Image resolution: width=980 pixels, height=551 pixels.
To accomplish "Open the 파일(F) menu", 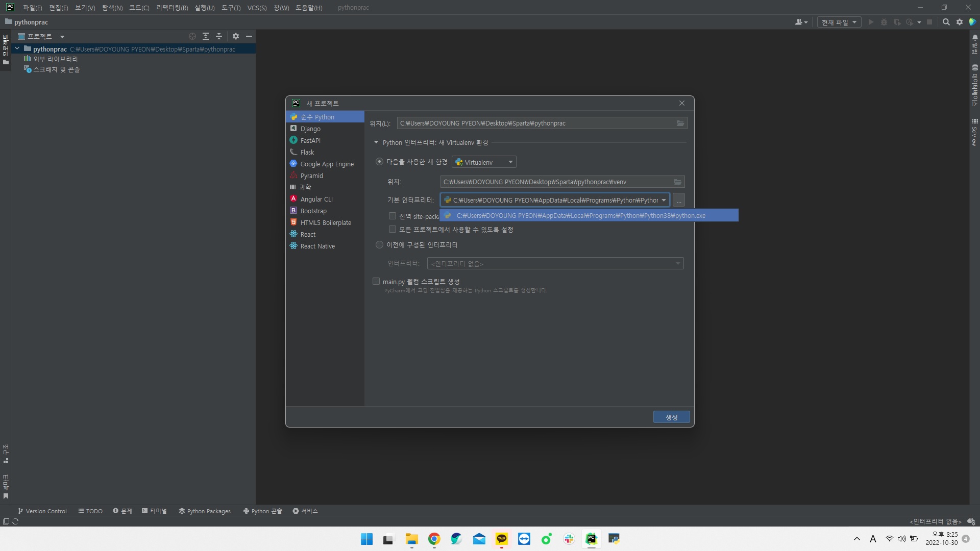I will tap(32, 8).
